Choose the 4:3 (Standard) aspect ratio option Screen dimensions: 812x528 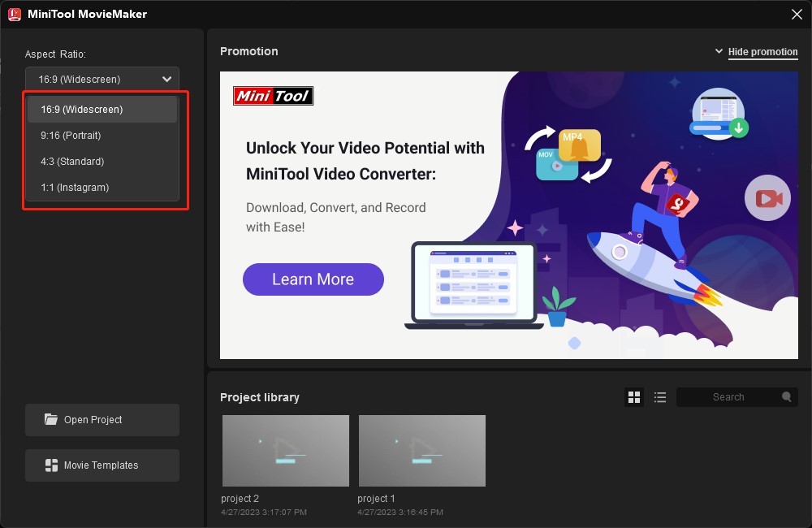point(71,161)
